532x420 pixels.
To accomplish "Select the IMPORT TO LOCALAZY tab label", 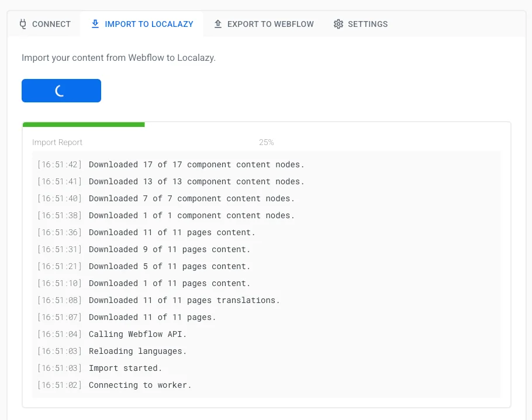I will (x=149, y=24).
